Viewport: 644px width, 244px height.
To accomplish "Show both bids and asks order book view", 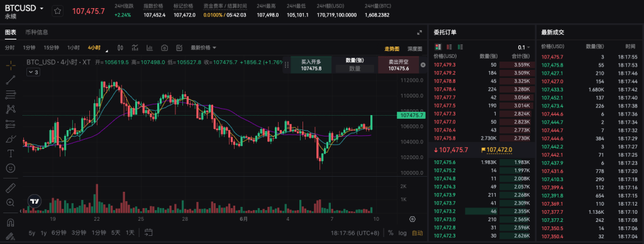I will [x=438, y=47].
